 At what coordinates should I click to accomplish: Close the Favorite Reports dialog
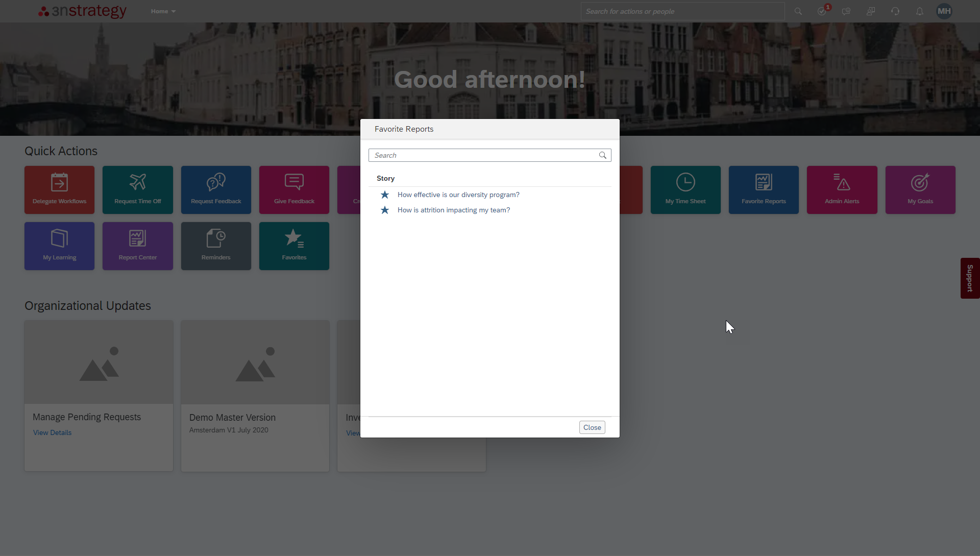click(x=592, y=427)
